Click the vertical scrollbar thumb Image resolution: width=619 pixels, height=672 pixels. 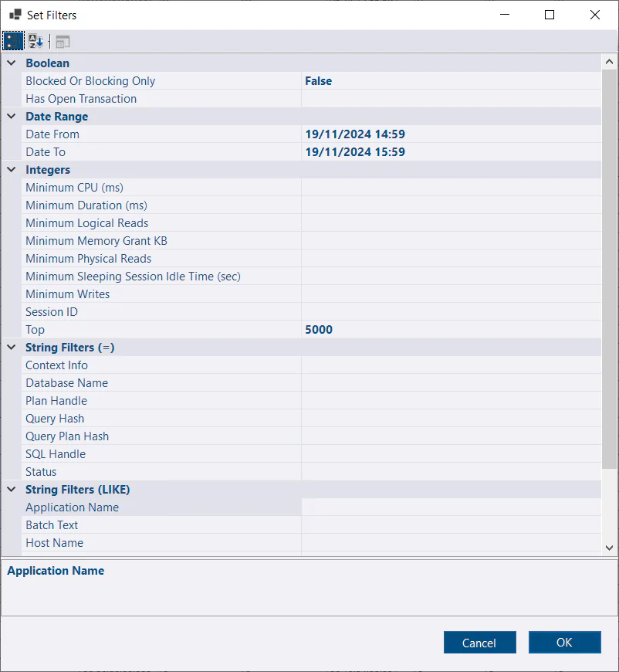coord(609,269)
